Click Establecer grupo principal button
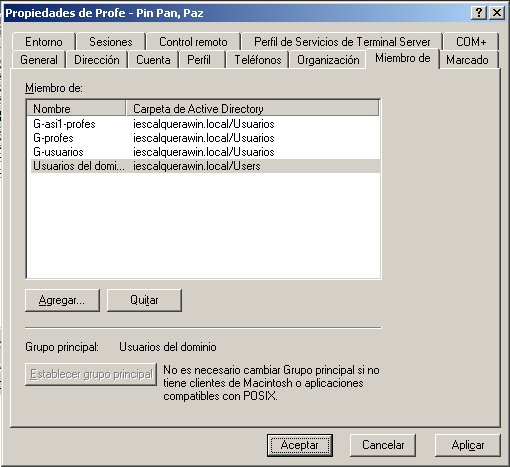Image resolution: width=510 pixels, height=467 pixels. 91,374
